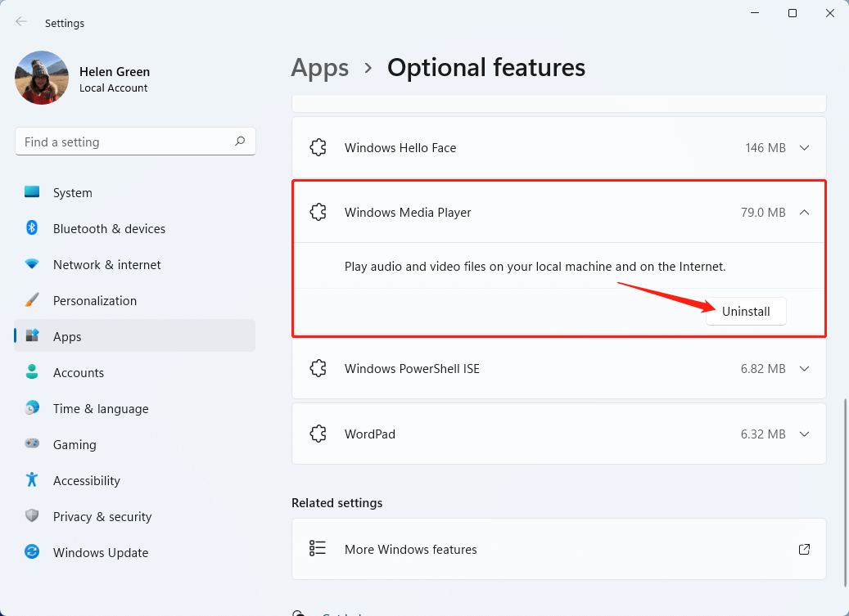Screen dimensions: 849x616
Task: Go to Accessibility settings
Action: click(135, 480)
